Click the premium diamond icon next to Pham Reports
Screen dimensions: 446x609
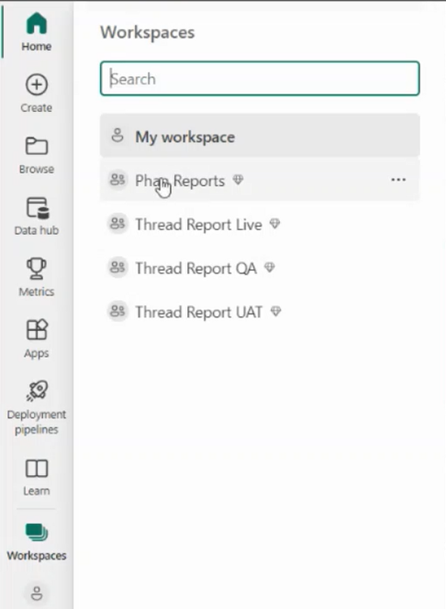(238, 179)
